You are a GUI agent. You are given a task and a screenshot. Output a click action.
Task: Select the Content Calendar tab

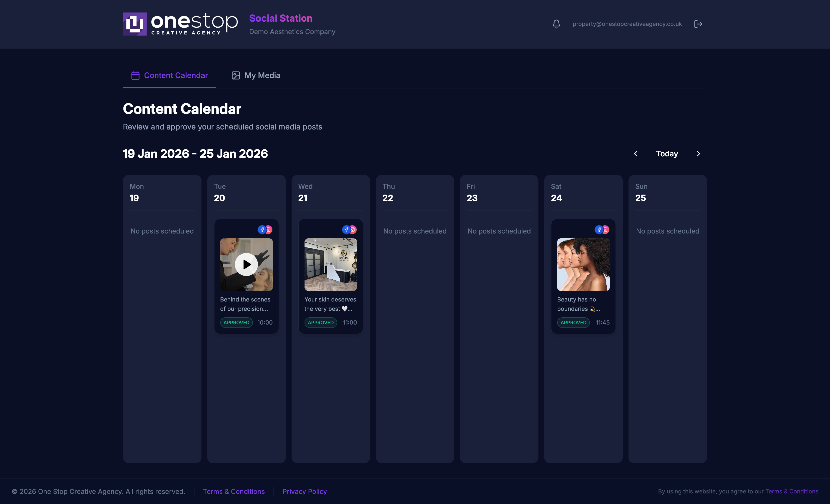coord(176,75)
